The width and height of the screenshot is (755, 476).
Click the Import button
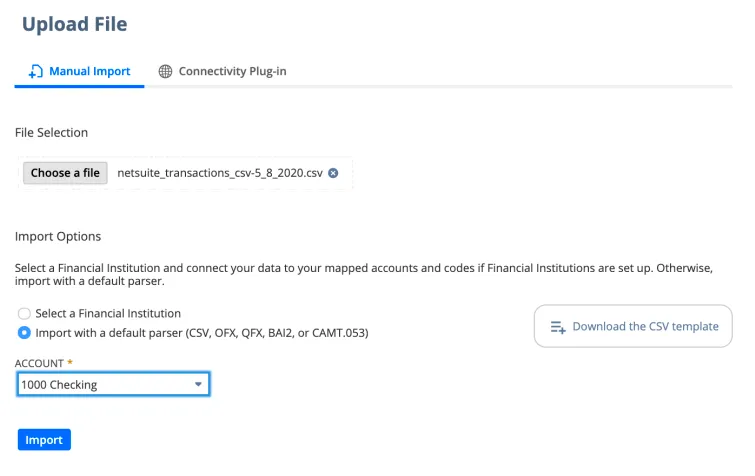click(44, 440)
